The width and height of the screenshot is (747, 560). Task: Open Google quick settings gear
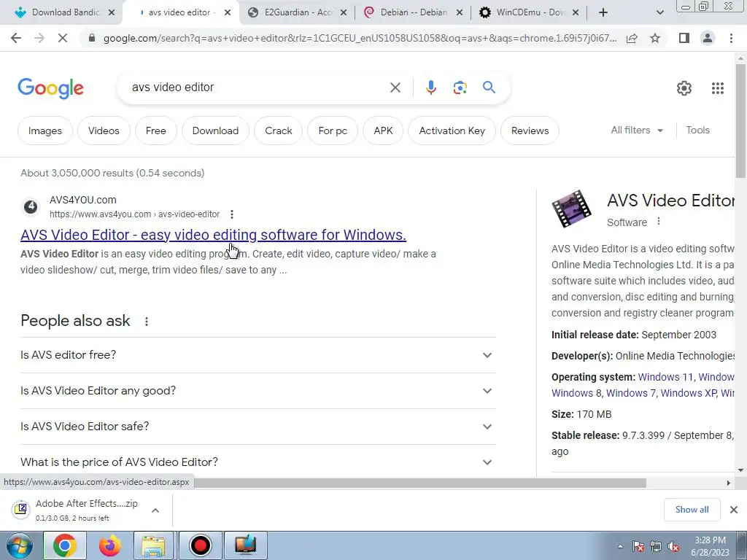coord(684,88)
